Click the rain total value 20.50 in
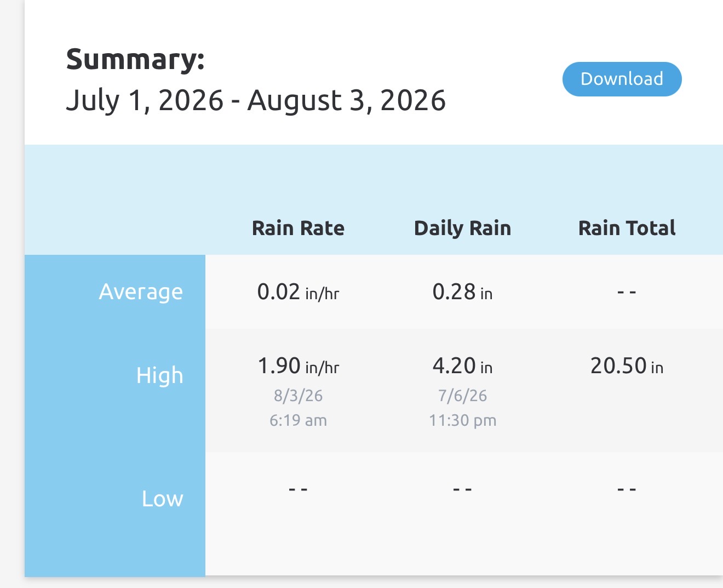Viewport: 723px width, 588px height. tap(627, 366)
